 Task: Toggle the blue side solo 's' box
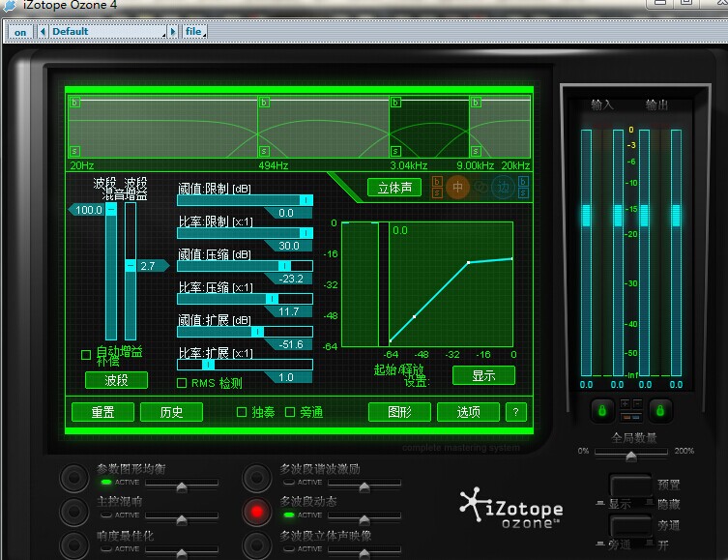tap(523, 192)
